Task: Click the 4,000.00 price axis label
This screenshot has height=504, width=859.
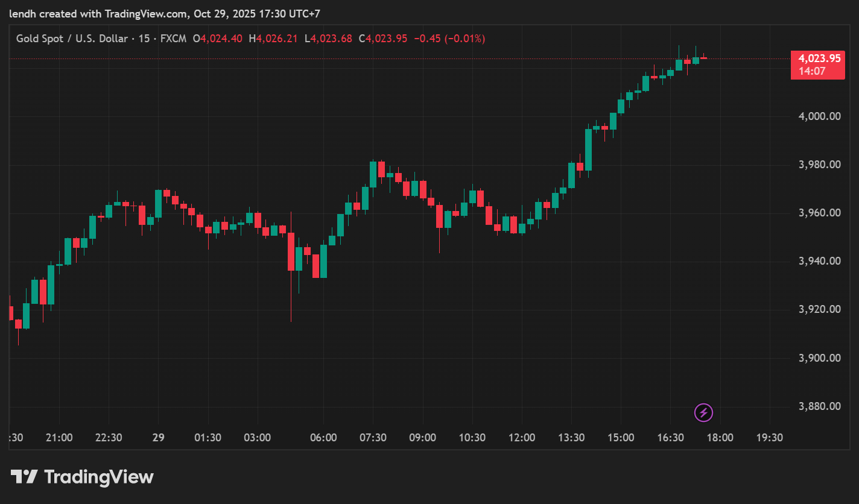Action: [819, 116]
